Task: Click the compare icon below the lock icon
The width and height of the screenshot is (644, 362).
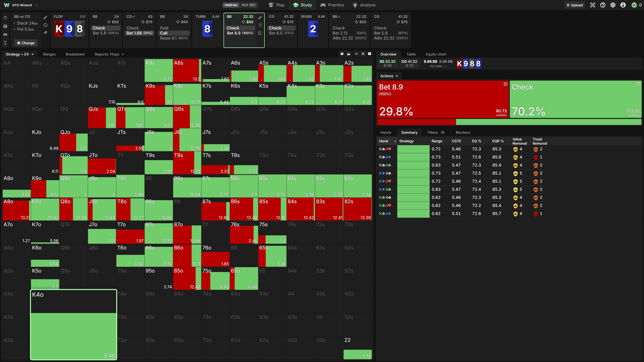Action: pos(260,33)
